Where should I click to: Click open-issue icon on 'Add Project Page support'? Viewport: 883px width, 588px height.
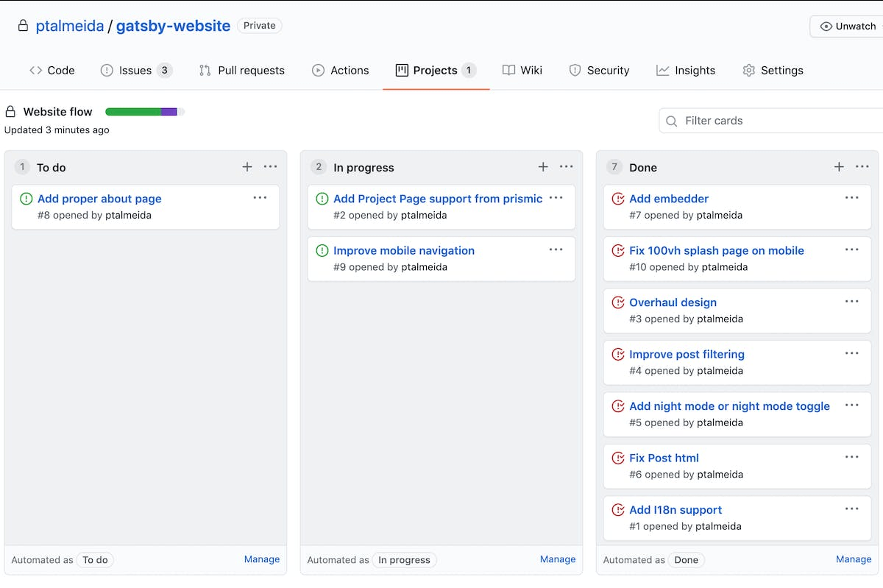[322, 199]
